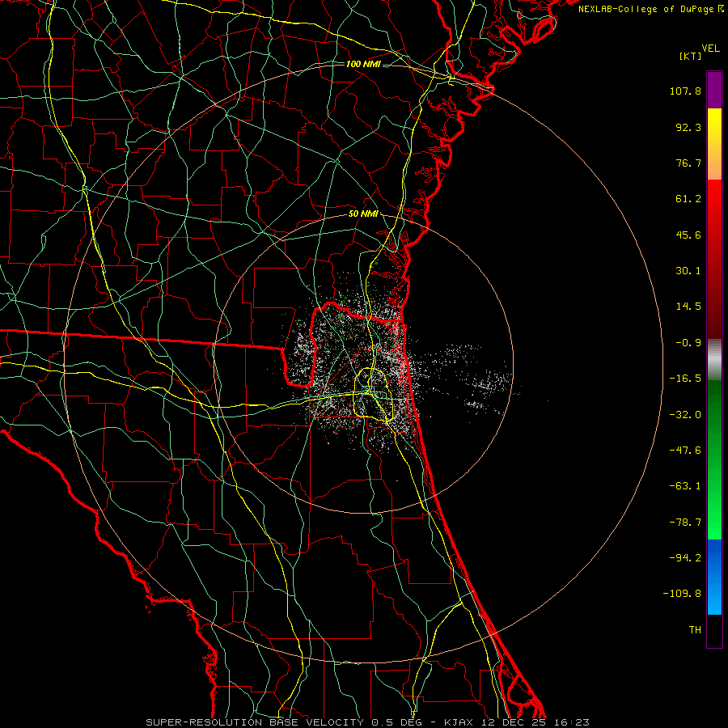Click the 92.3 velocity scale value

click(688, 127)
